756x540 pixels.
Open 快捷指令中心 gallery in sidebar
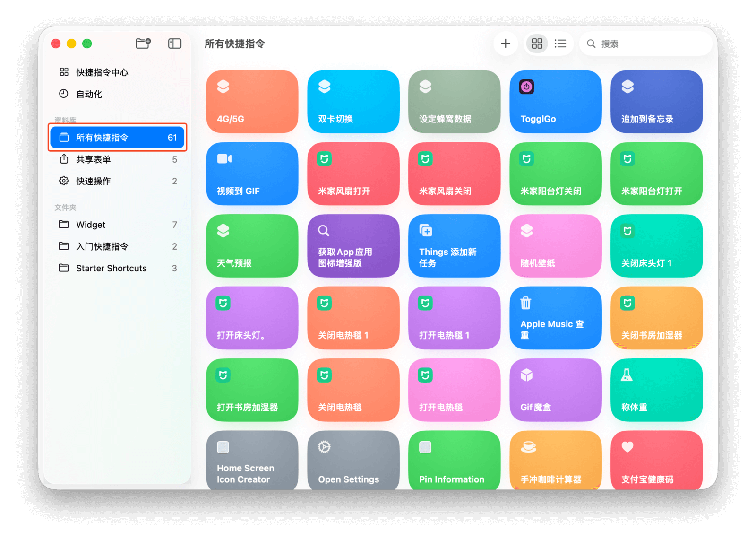(x=102, y=72)
